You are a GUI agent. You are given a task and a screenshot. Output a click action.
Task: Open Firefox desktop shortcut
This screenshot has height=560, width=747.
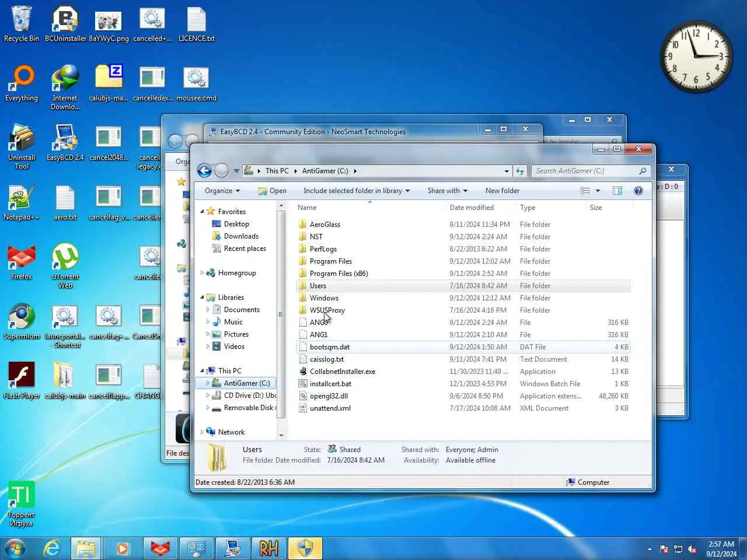pyautogui.click(x=22, y=262)
